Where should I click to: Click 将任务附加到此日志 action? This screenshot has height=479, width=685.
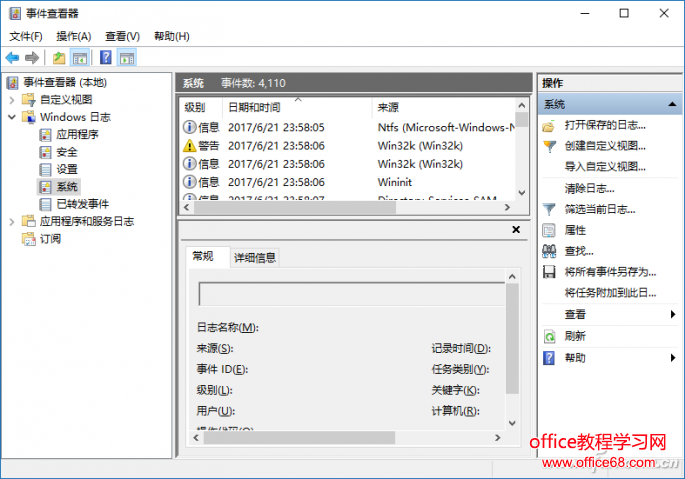pos(610,293)
